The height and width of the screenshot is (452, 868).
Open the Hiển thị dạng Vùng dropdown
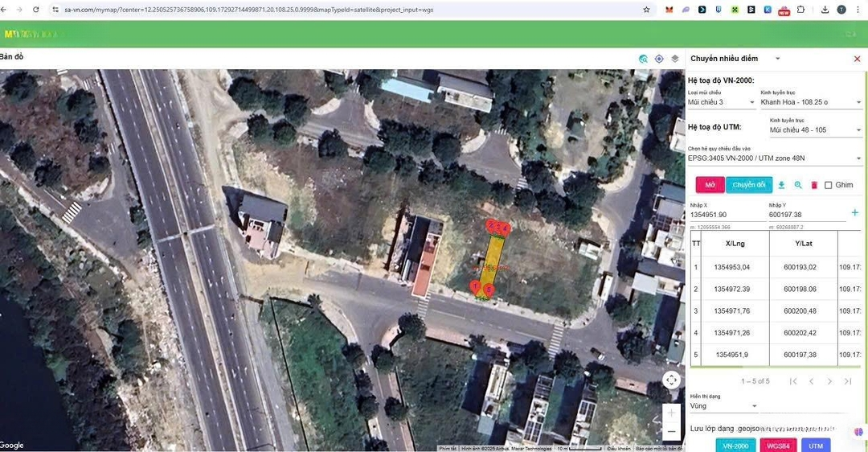pyautogui.click(x=723, y=406)
